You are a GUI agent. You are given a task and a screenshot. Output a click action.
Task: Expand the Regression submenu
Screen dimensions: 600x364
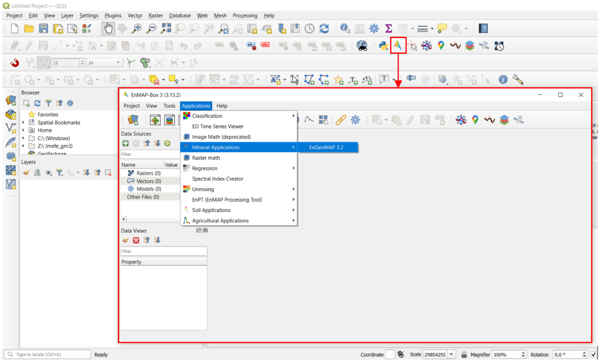pos(239,168)
